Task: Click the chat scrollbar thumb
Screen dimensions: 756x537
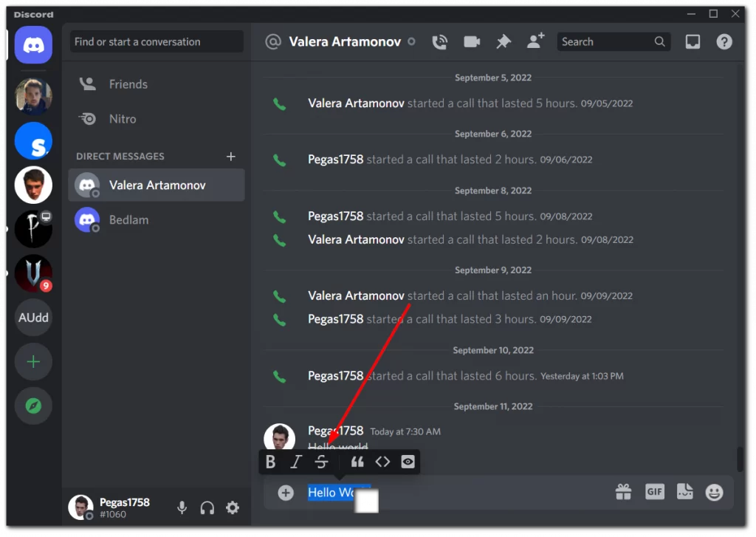Action: click(740, 459)
